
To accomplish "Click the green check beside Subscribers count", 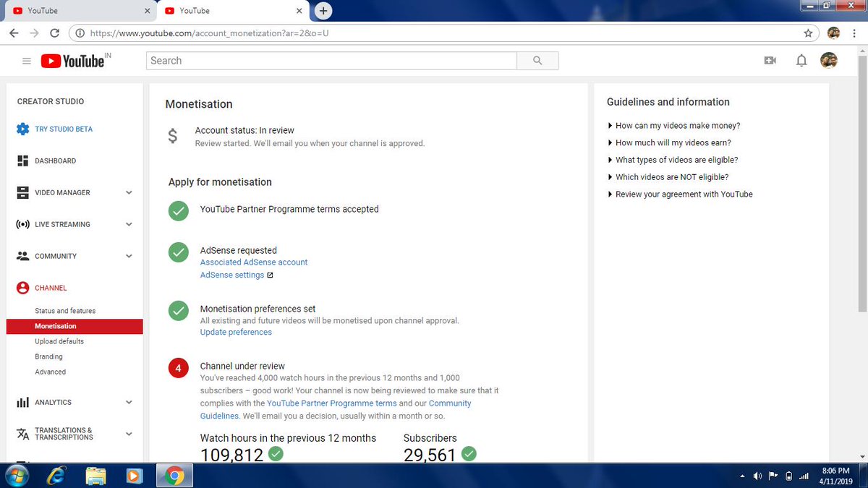I will pyautogui.click(x=469, y=454).
